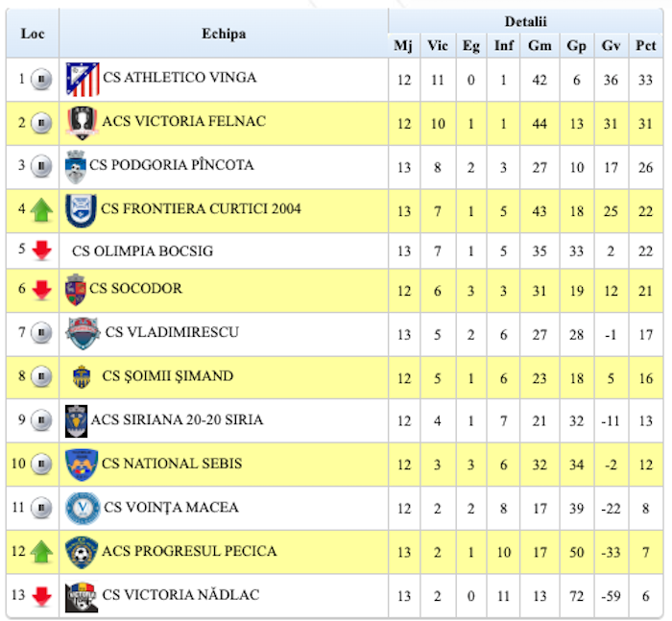
Task: Click the green up arrow at position 4
Action: (40, 210)
